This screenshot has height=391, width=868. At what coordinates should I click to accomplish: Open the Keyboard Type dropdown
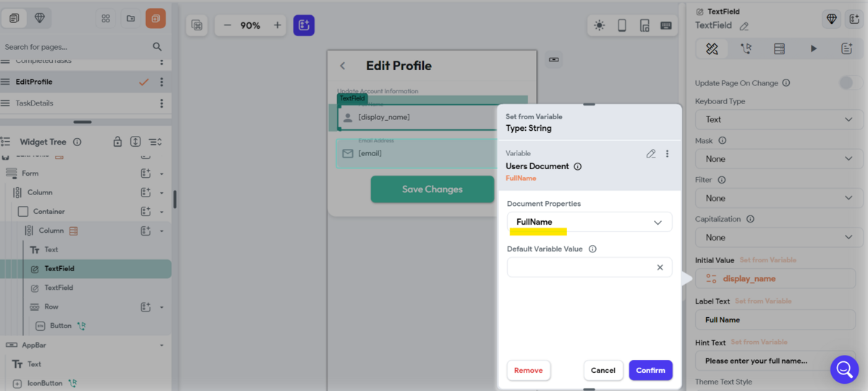[x=779, y=119]
